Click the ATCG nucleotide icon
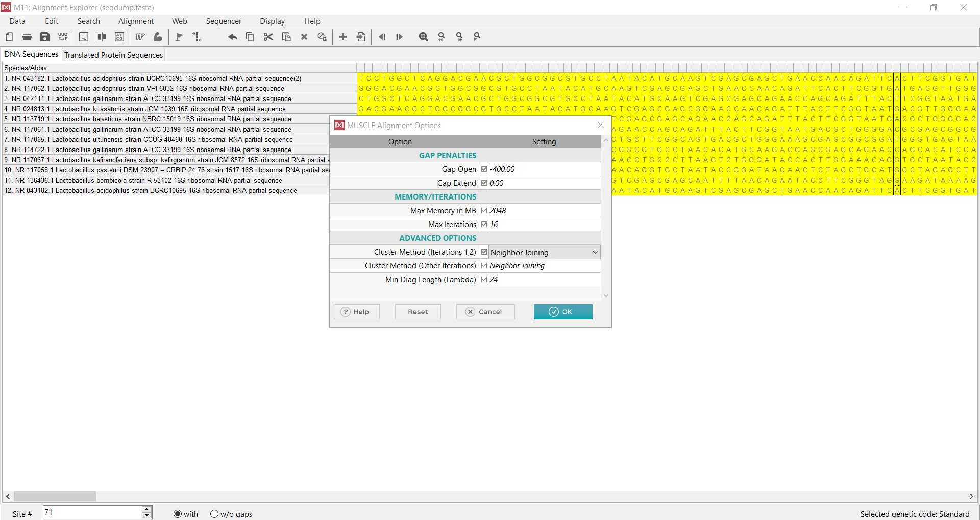Screen dimensions: 980x520 pos(119,37)
